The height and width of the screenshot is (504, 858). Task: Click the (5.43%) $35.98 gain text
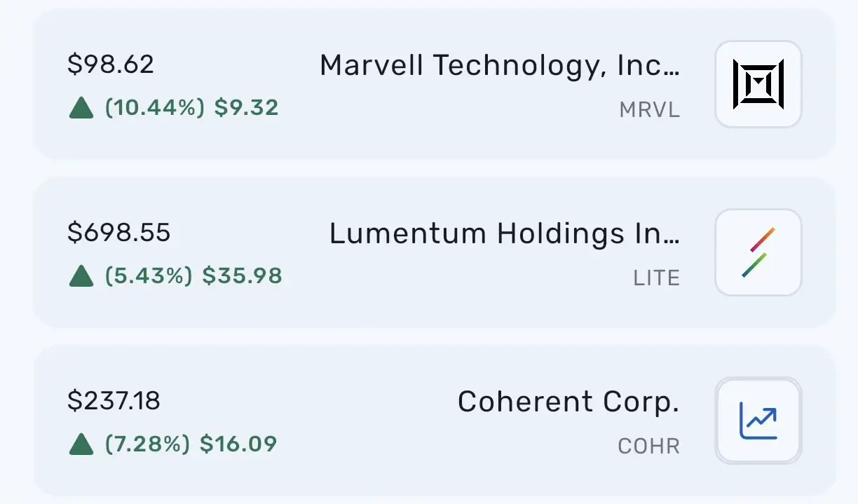(x=193, y=276)
